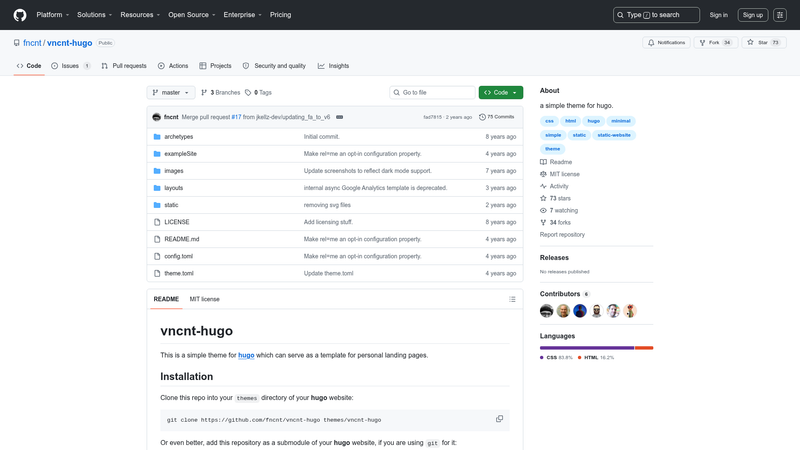Open the last contributor avatar

630,311
